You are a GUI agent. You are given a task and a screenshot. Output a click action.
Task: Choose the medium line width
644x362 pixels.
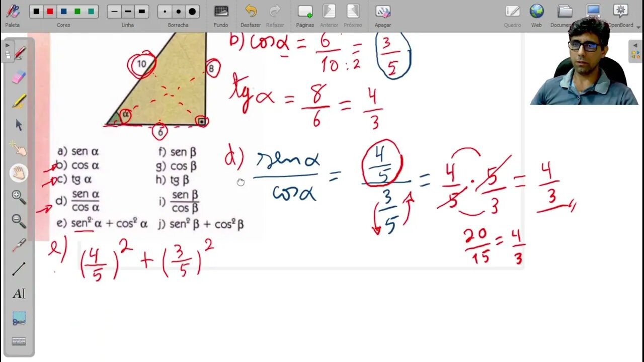click(128, 12)
